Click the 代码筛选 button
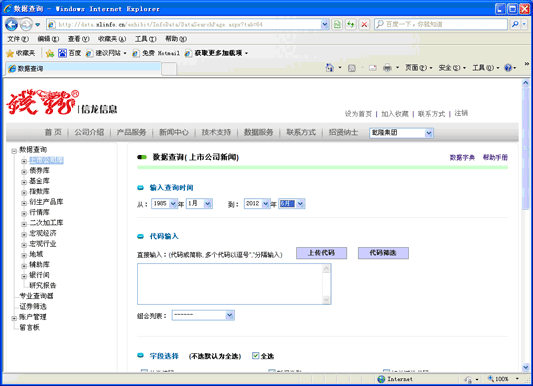 coord(383,253)
